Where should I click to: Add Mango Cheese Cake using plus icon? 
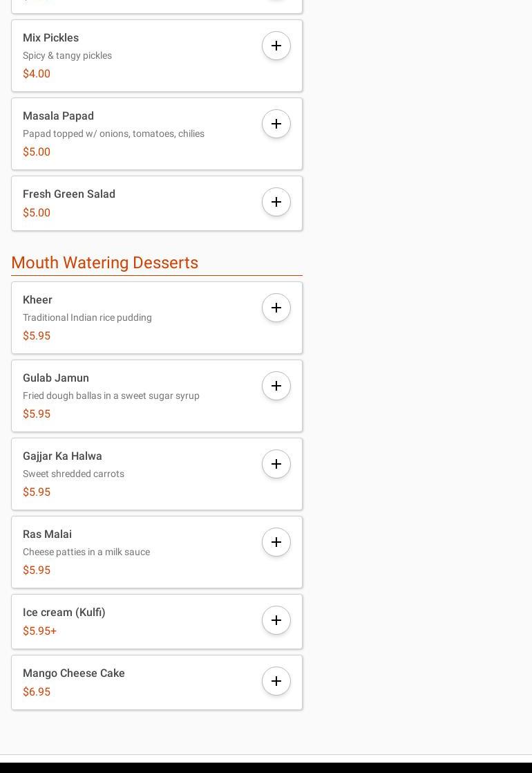coord(276,682)
